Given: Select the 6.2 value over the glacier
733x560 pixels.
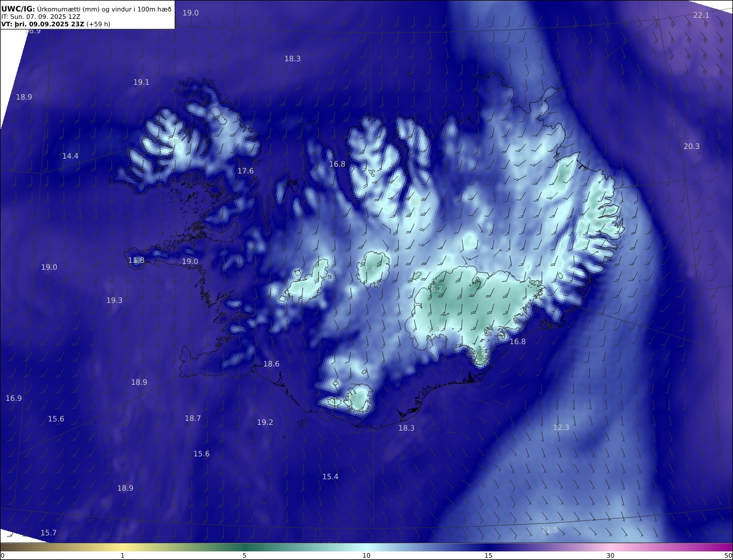Looking at the screenshot, I should tap(437, 289).
